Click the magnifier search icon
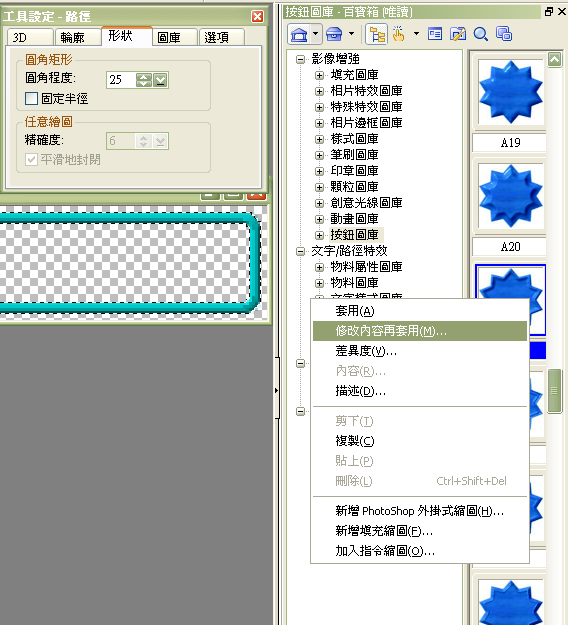 click(481, 34)
